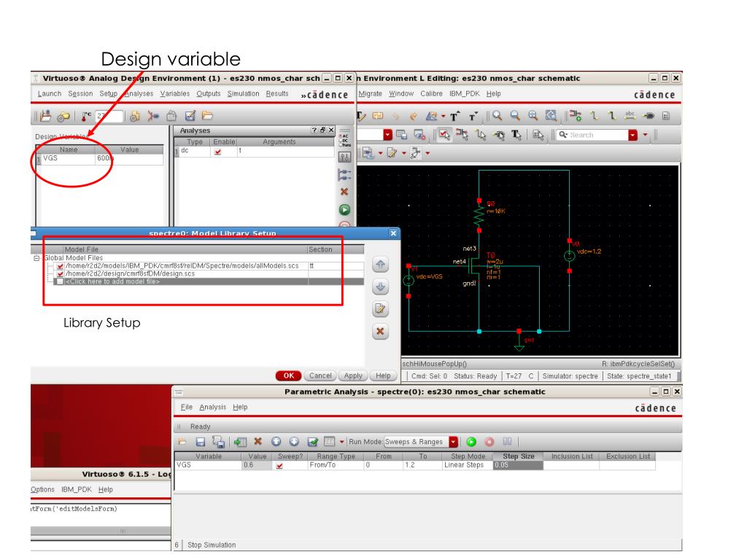Collapse the Global Model Files tree node
Screen dimensions: 747x560
[x=36, y=258]
